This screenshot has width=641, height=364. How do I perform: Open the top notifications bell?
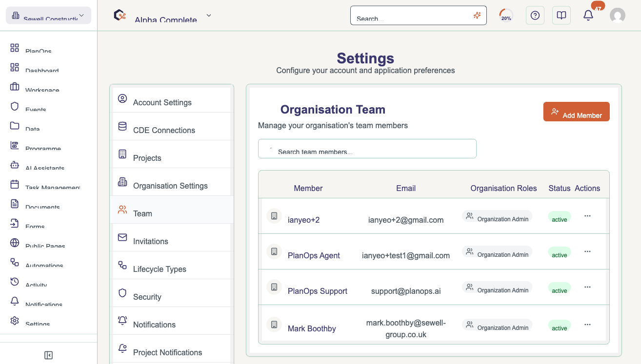588,16
